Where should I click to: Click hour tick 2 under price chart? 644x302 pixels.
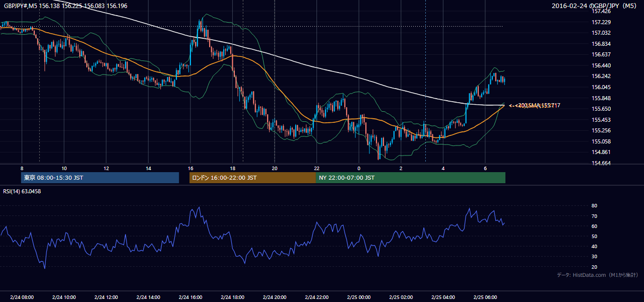[401, 168]
